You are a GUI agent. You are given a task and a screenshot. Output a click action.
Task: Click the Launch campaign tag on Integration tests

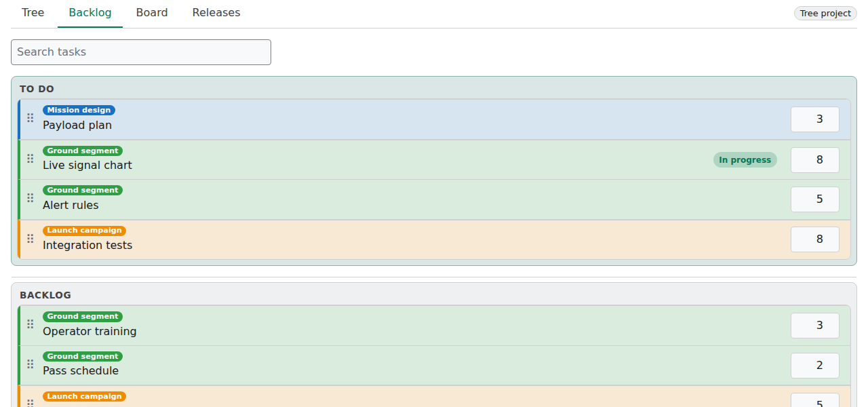pyautogui.click(x=84, y=230)
